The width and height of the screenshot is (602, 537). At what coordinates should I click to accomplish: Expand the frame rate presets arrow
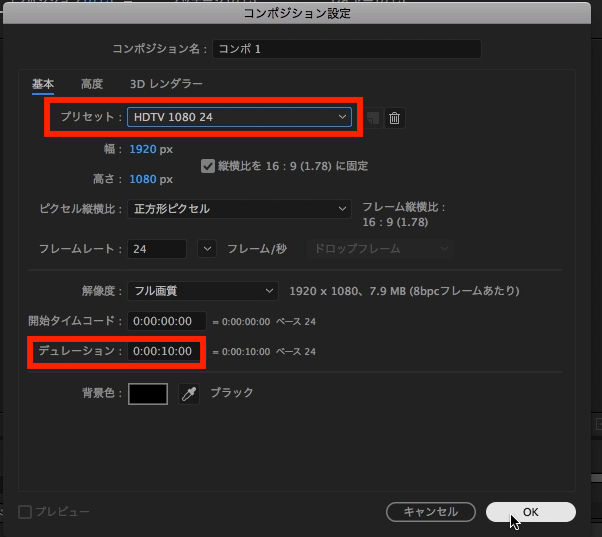tap(207, 249)
